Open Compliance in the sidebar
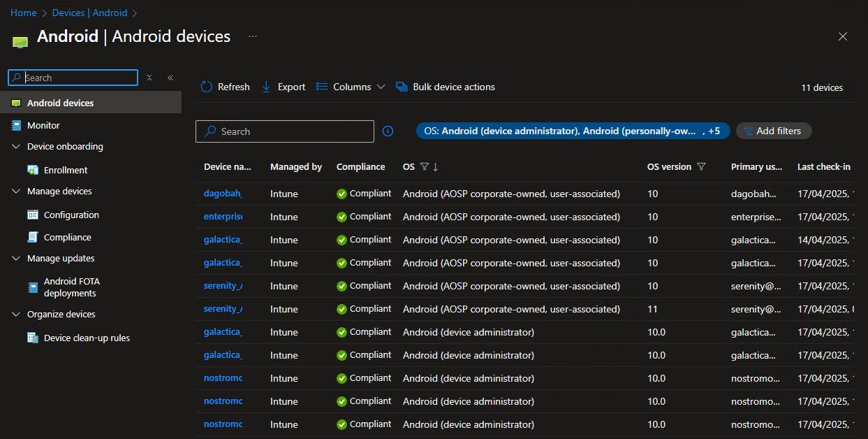Image resolution: width=868 pixels, height=439 pixels. (67, 237)
